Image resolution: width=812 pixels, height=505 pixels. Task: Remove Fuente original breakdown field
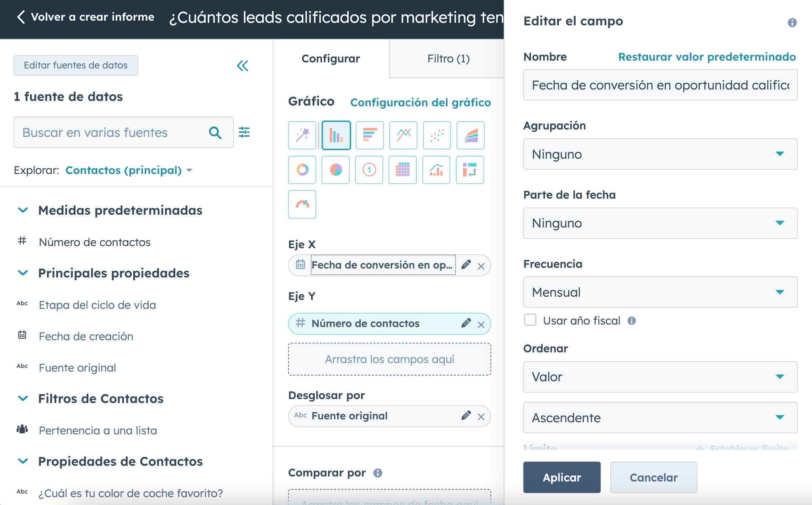point(481,417)
